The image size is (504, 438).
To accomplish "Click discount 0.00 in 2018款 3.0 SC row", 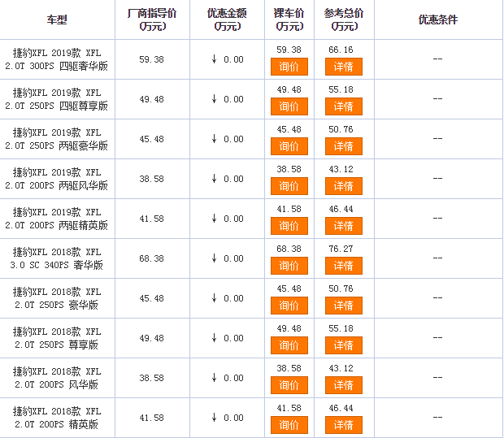I will tap(233, 258).
